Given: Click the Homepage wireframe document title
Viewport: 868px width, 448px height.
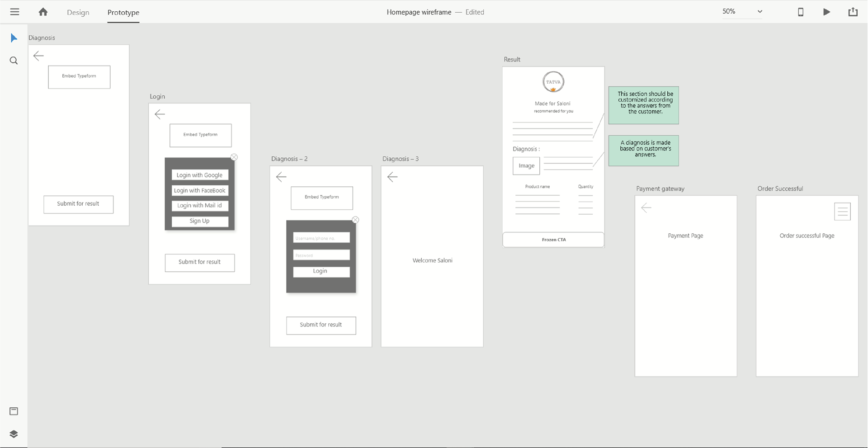Looking at the screenshot, I should [x=419, y=12].
